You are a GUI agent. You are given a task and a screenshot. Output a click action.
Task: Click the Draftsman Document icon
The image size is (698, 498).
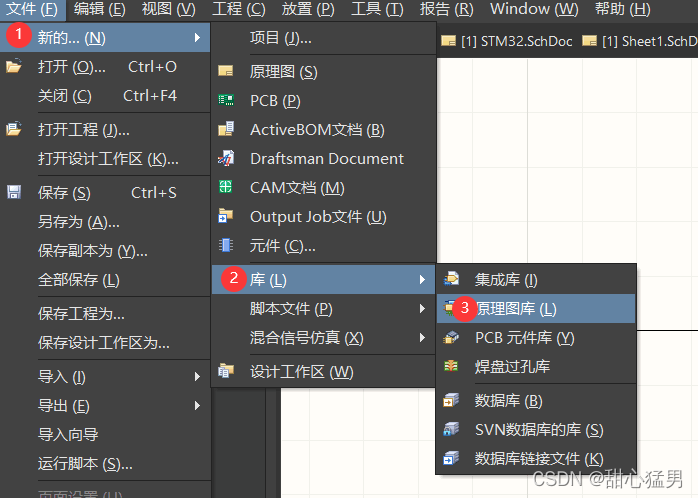226,158
